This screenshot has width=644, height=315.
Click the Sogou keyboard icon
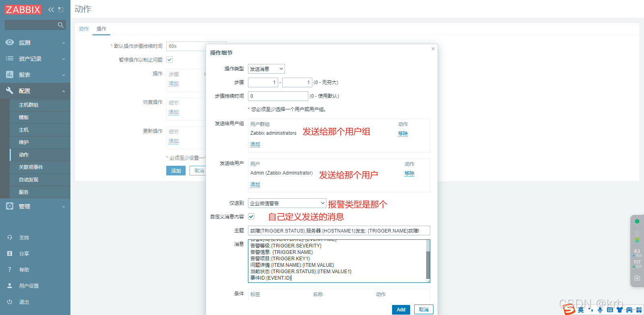point(610,310)
